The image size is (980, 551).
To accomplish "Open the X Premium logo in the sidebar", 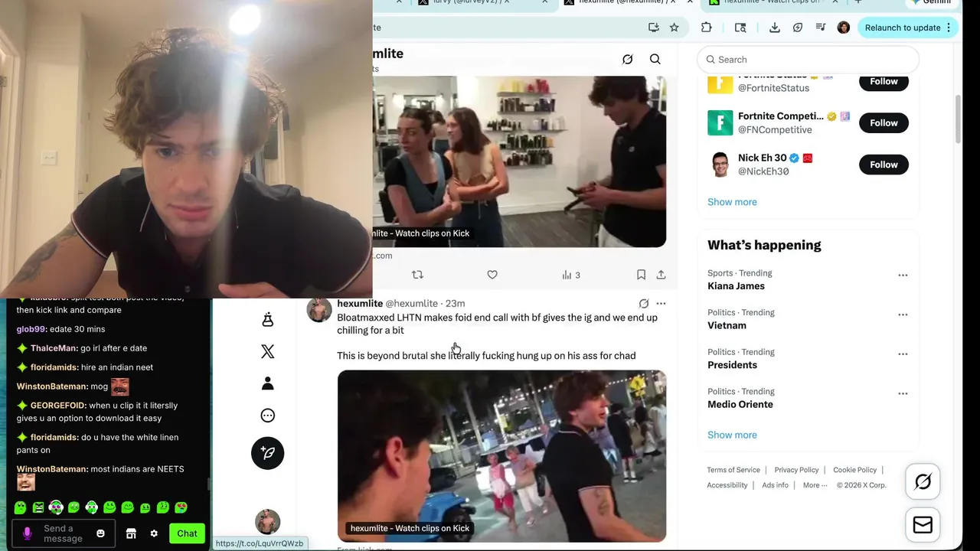I will [x=267, y=351].
